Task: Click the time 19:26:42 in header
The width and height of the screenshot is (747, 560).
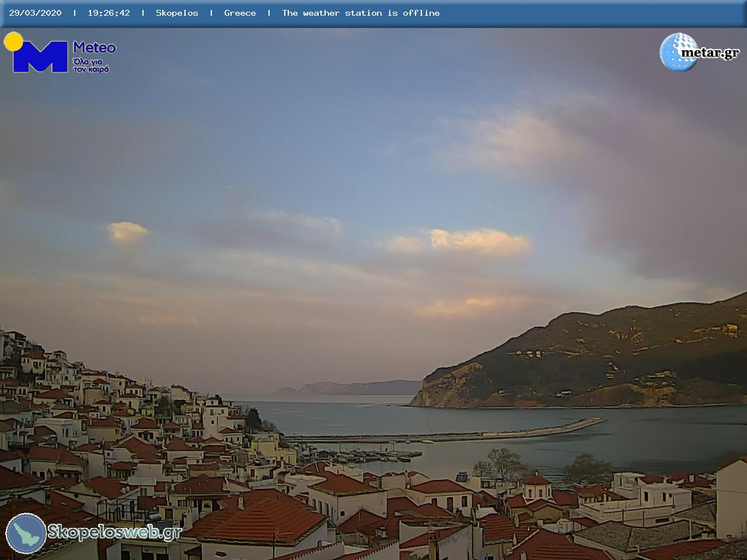Action: coord(109,13)
